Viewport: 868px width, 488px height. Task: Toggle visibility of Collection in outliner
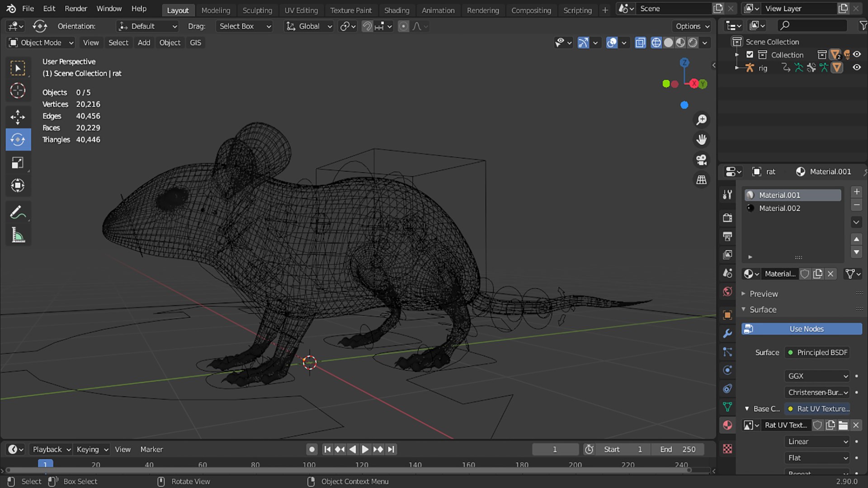pyautogui.click(x=857, y=54)
